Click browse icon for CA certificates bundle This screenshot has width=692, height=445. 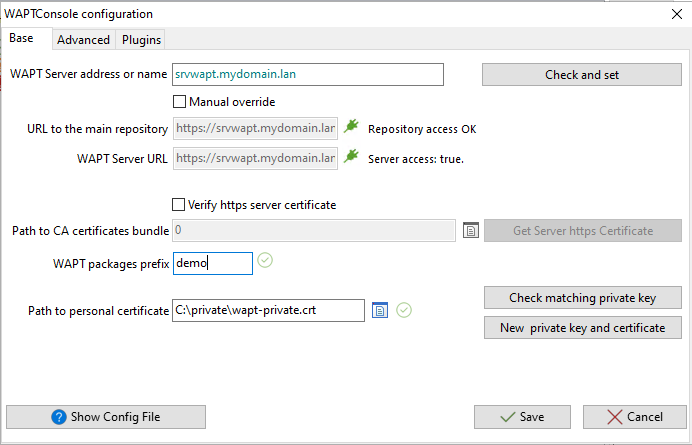pyautogui.click(x=472, y=231)
